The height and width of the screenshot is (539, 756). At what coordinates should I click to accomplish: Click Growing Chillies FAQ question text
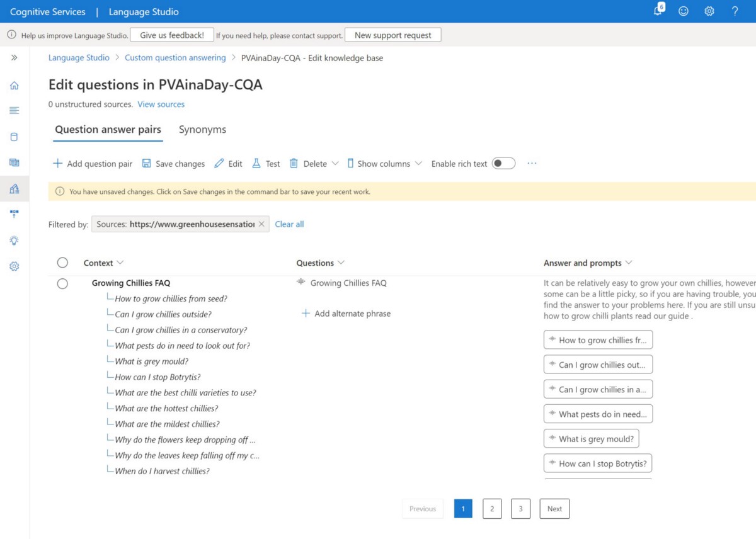tap(348, 283)
